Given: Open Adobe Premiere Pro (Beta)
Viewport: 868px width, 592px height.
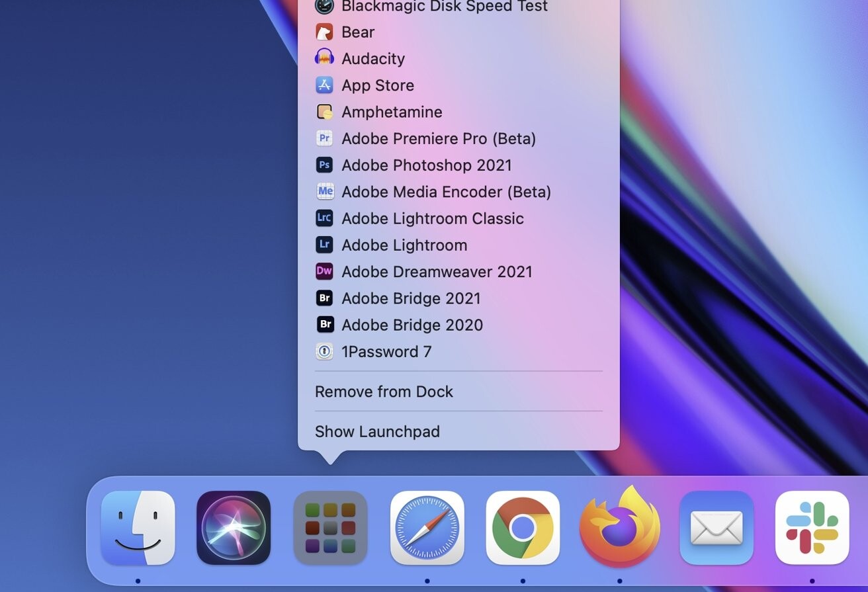Looking at the screenshot, I should click(439, 138).
